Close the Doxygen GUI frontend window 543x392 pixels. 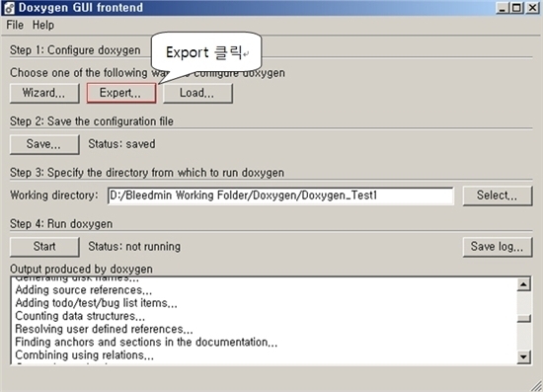(x=532, y=8)
